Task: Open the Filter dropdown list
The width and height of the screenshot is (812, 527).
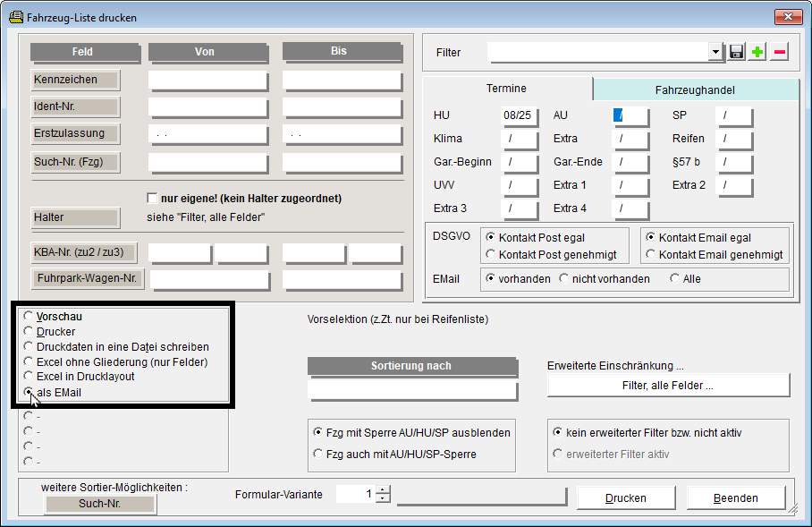Action: (x=715, y=52)
